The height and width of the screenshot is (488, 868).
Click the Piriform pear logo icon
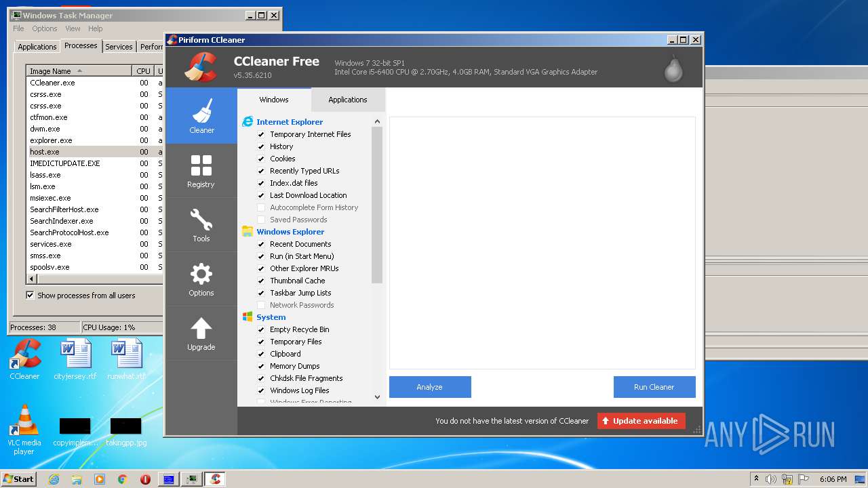pyautogui.click(x=673, y=68)
